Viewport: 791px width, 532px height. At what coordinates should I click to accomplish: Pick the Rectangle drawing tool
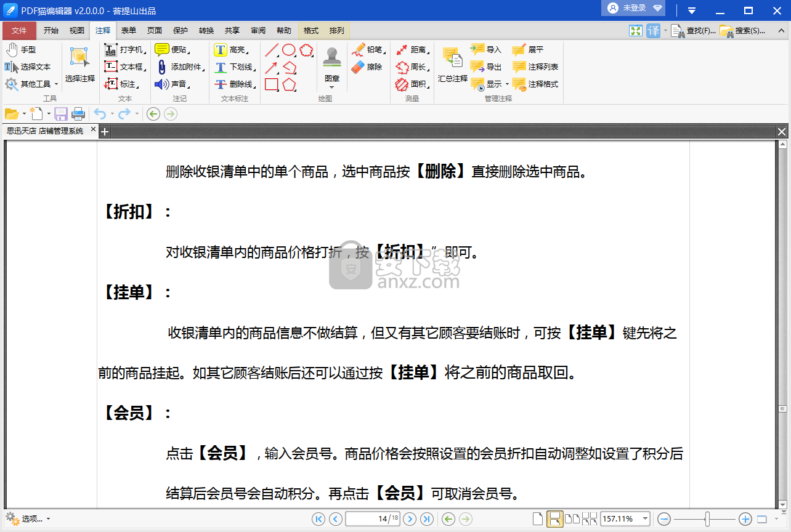click(x=272, y=84)
